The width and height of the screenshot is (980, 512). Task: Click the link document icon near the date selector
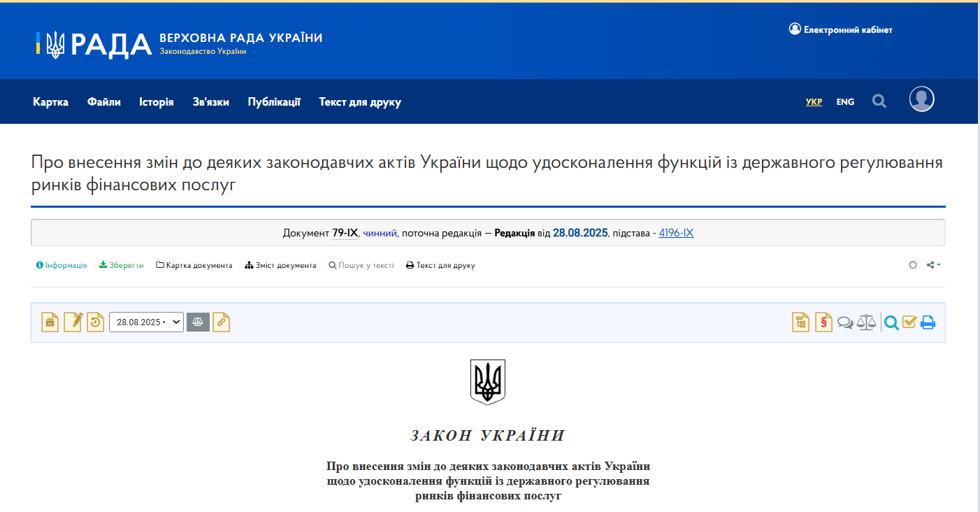[x=222, y=322]
